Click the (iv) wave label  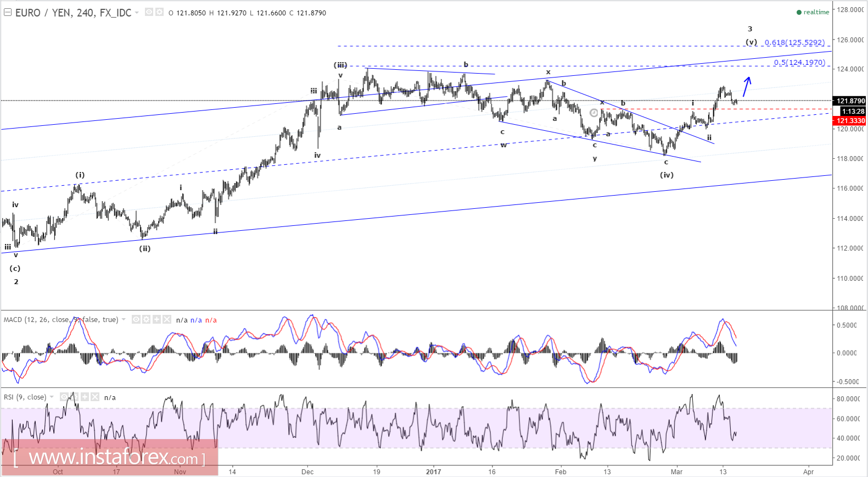click(667, 175)
